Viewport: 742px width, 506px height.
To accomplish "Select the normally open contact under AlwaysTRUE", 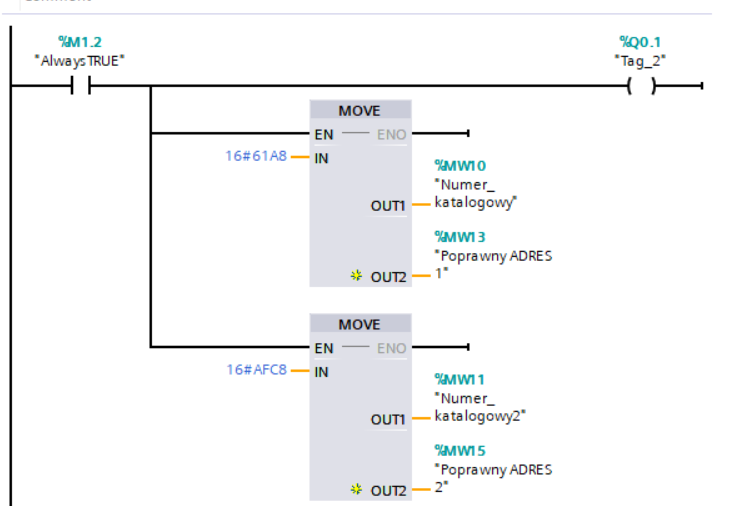I will pyautogui.click(x=80, y=87).
